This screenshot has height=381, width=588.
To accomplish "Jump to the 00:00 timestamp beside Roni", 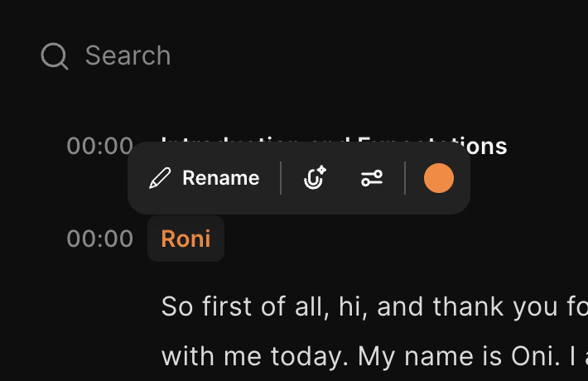I will pyautogui.click(x=99, y=239).
